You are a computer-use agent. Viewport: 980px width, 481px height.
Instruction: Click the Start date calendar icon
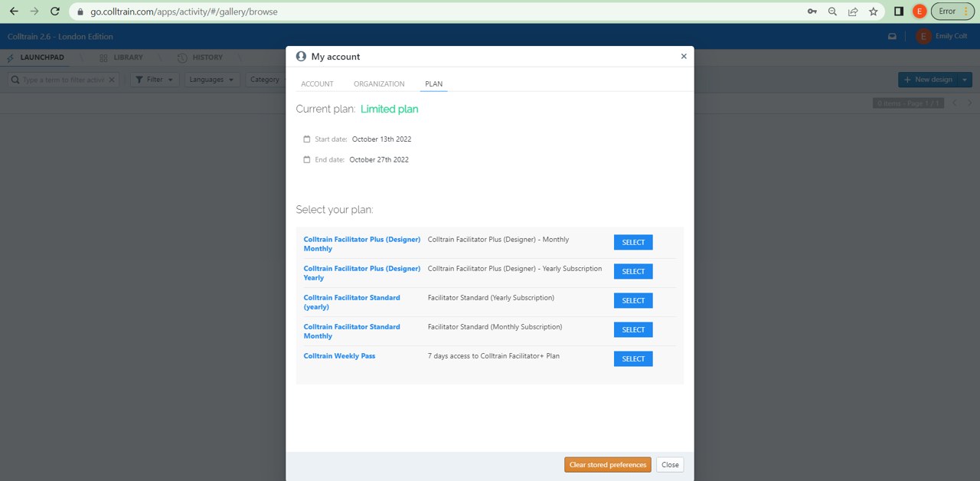(x=307, y=139)
